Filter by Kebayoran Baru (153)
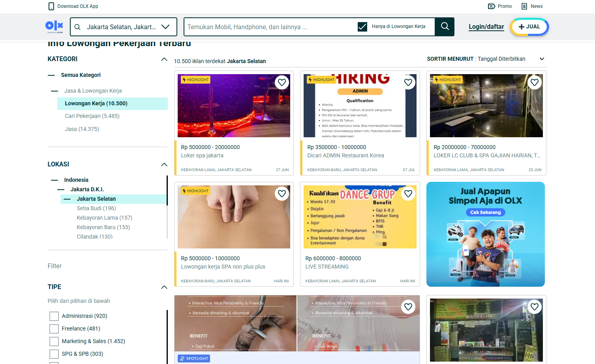595x364 pixels. tap(103, 227)
